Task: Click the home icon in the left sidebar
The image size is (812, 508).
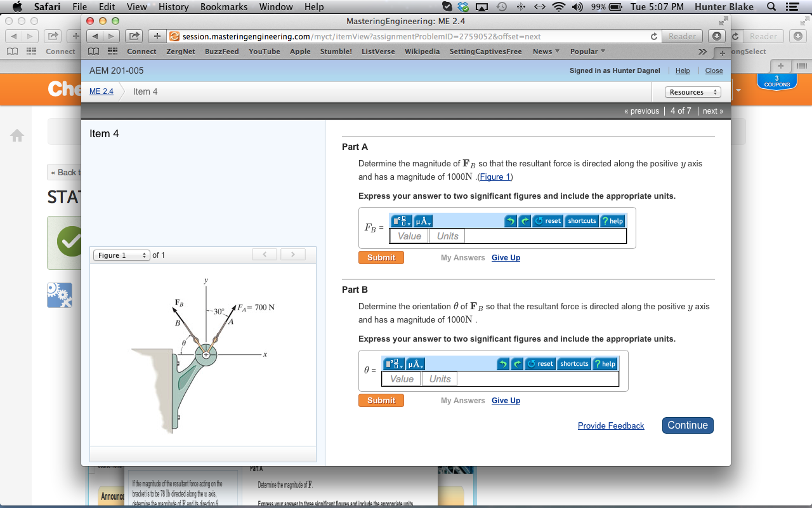Action: [x=17, y=135]
